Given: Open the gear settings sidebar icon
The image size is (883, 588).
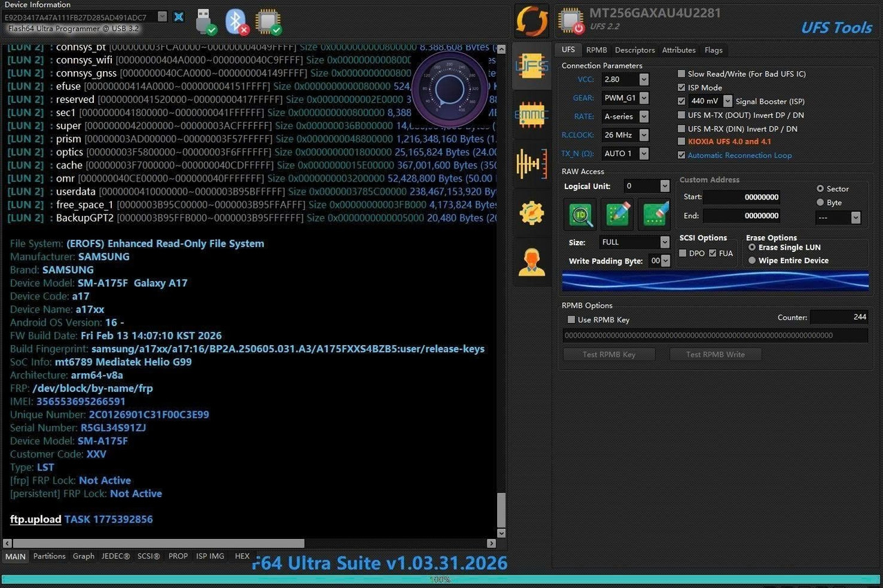Looking at the screenshot, I should [x=532, y=213].
